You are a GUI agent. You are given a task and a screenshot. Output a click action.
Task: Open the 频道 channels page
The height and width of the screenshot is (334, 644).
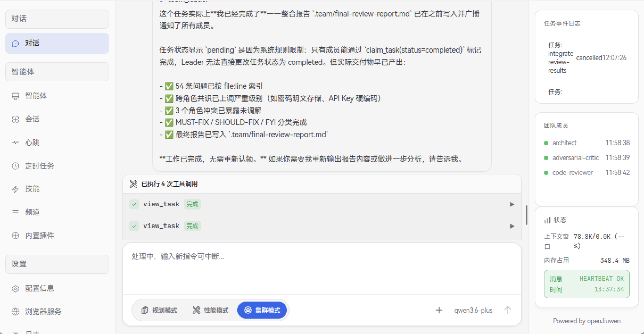tap(57, 212)
